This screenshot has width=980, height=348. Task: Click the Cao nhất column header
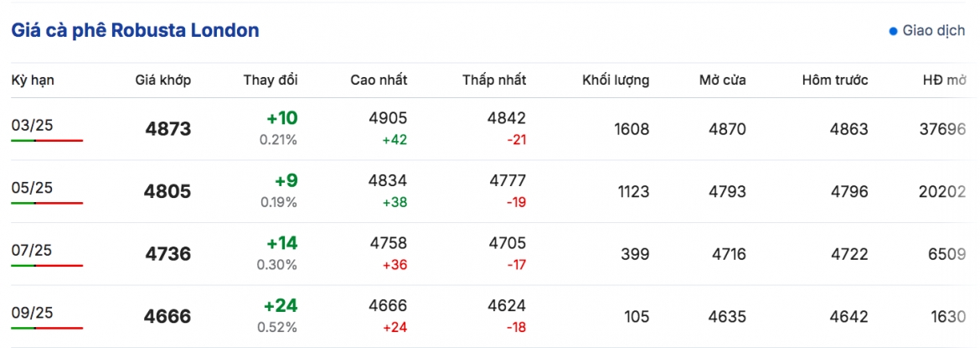click(379, 81)
